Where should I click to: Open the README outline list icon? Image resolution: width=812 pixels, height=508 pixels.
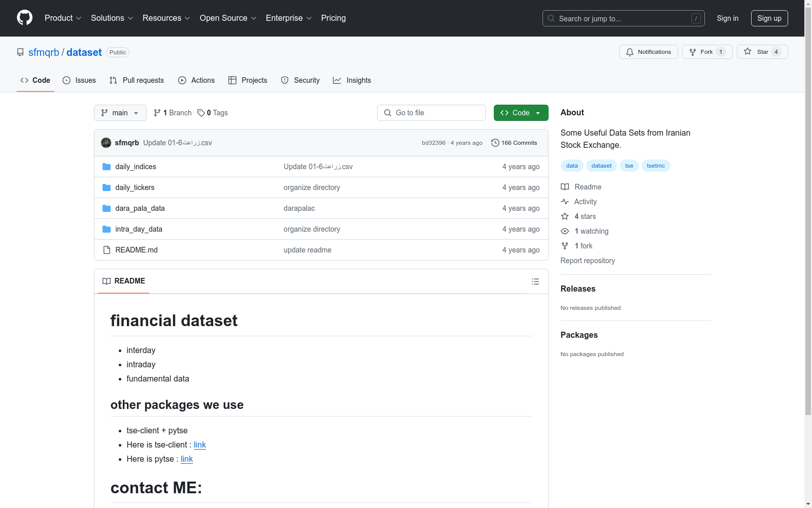535,281
